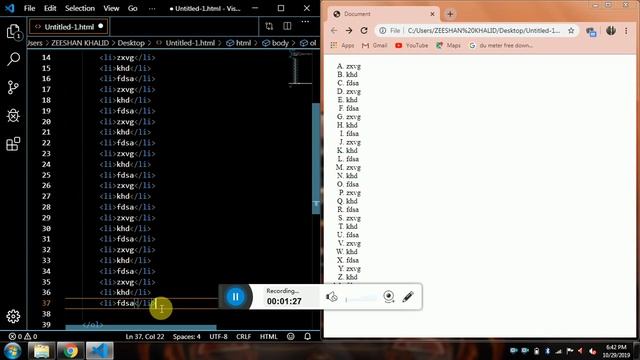Screen dimensions: 640x360
Task: Open the Untitled-1.html breadcrumb dropdown
Action: [x=185, y=43]
